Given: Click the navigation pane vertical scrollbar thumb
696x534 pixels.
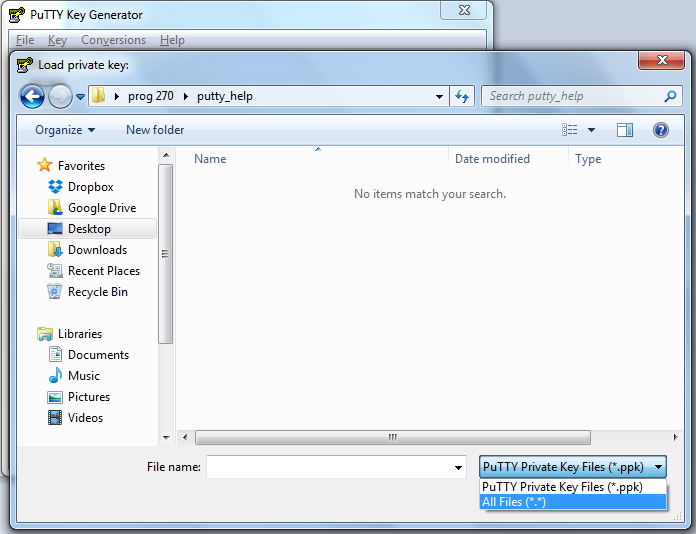Looking at the screenshot, I should pos(166,254).
